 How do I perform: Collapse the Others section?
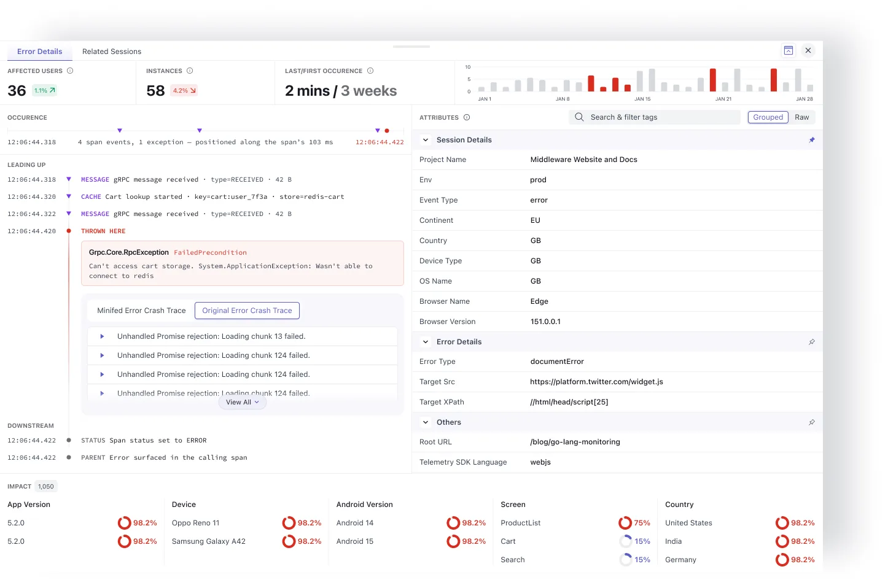[426, 422]
